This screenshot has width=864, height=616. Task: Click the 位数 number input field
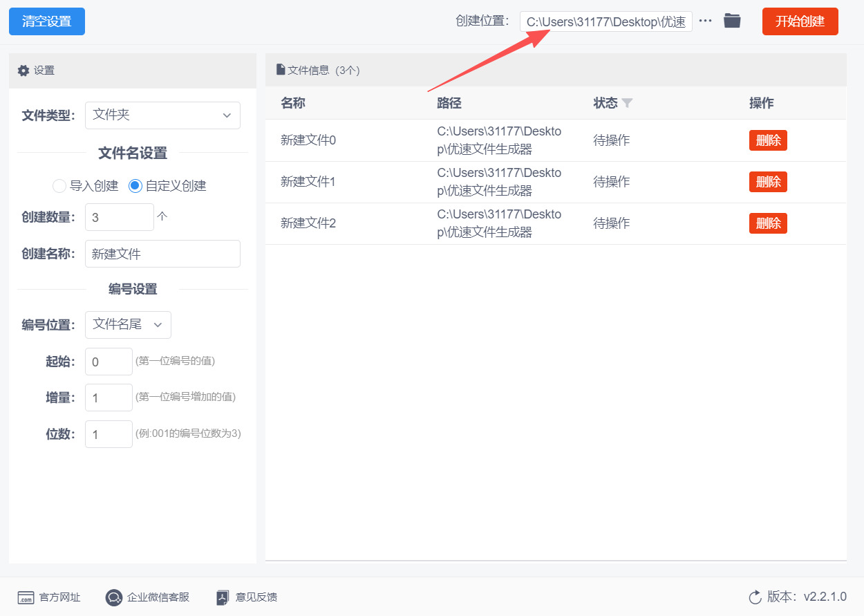pyautogui.click(x=109, y=434)
